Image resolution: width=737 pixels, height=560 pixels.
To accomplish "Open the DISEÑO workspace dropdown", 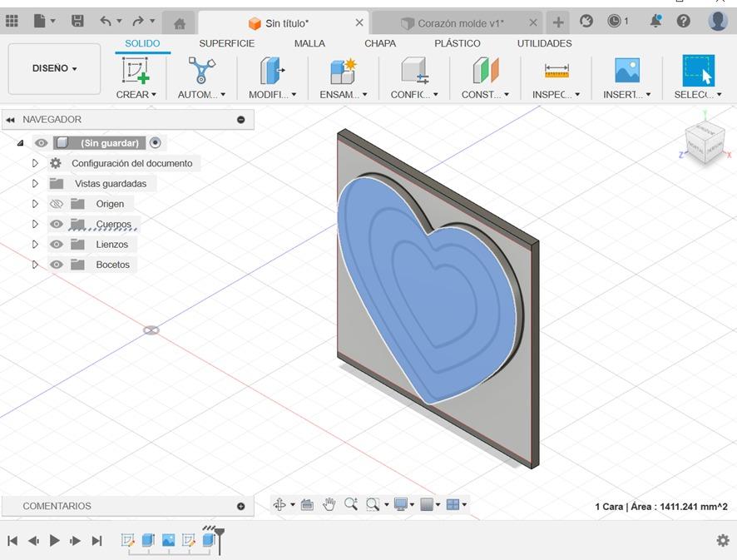I will [x=54, y=68].
